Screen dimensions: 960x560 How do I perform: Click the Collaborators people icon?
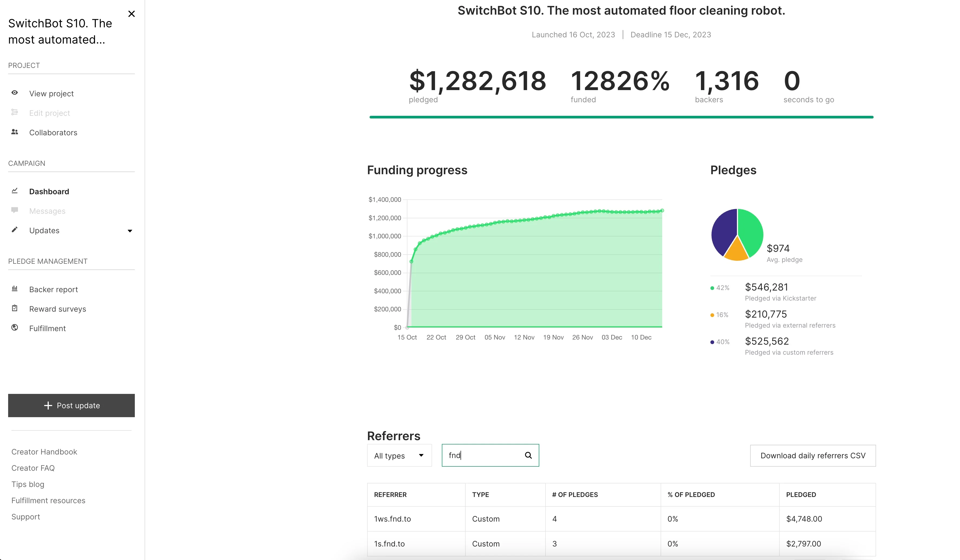click(14, 132)
